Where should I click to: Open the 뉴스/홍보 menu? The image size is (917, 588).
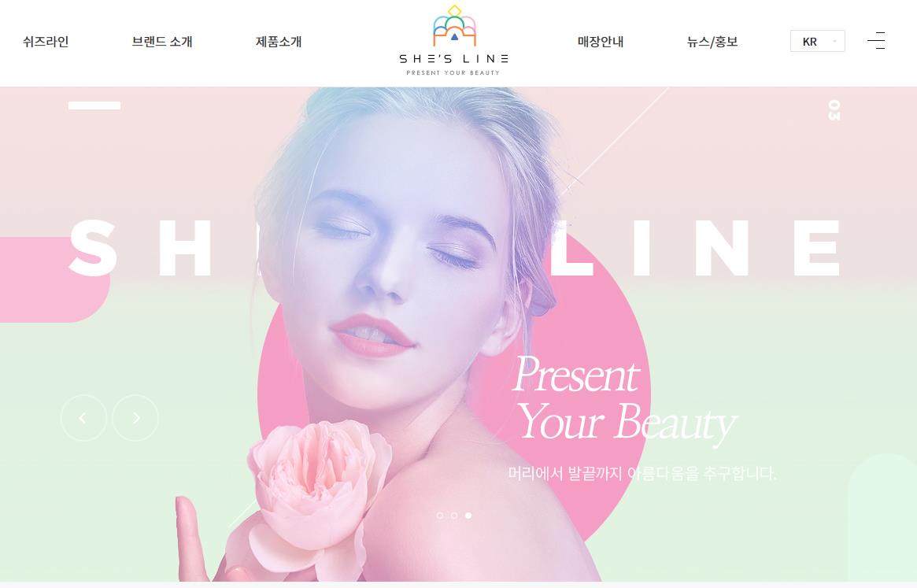pos(712,42)
